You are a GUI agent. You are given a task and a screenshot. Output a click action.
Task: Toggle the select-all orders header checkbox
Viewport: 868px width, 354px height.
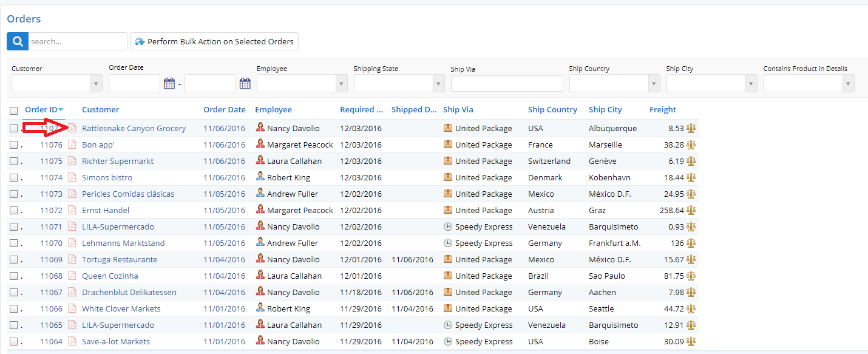(x=13, y=111)
